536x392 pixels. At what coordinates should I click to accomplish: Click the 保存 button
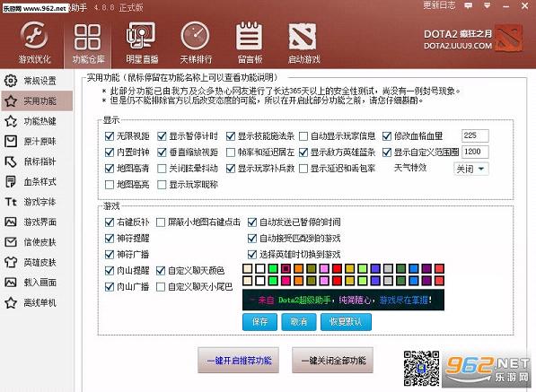[x=259, y=322]
